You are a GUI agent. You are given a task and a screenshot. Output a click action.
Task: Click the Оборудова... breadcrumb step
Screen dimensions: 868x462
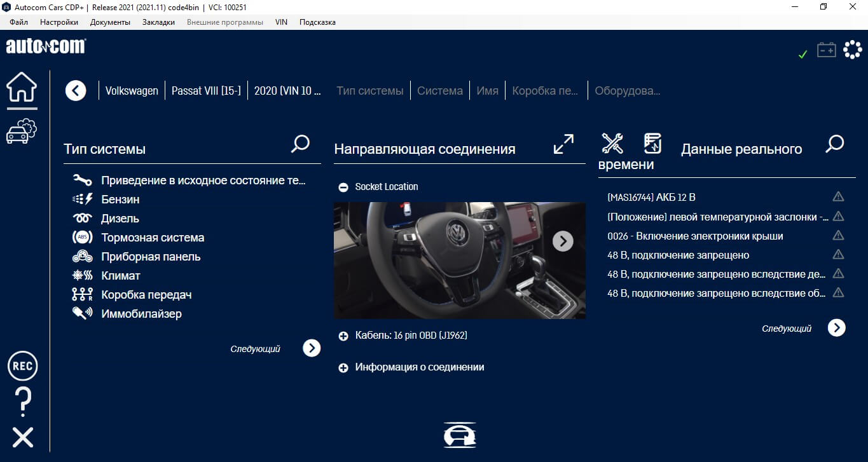click(x=628, y=91)
